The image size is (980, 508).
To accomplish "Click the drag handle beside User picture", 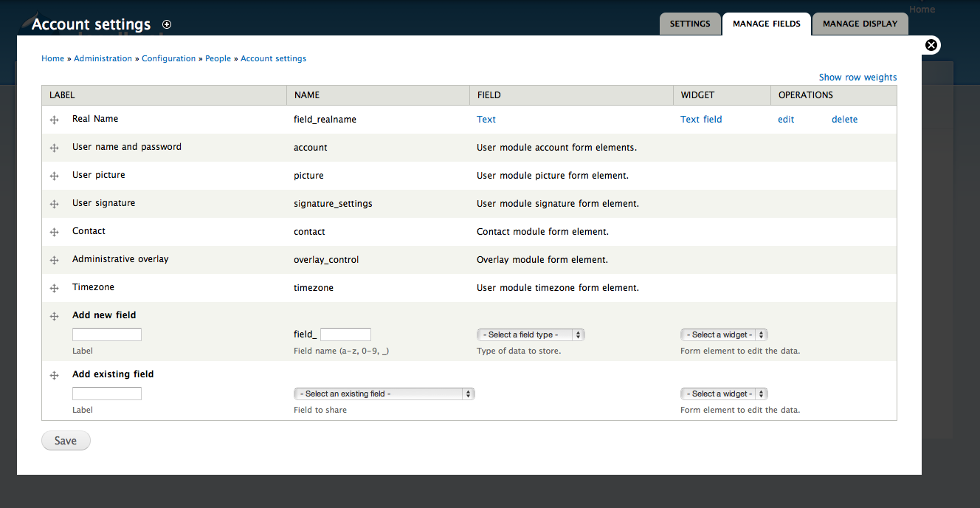I will pos(54,176).
